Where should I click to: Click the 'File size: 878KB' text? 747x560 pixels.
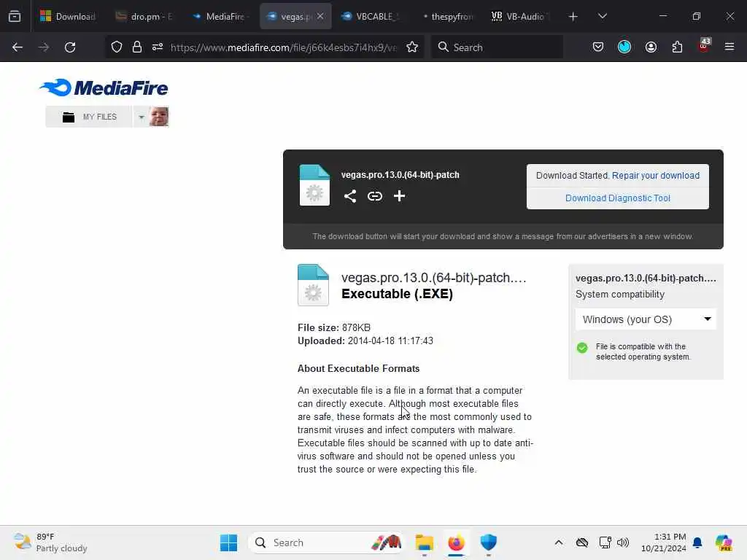coord(334,327)
